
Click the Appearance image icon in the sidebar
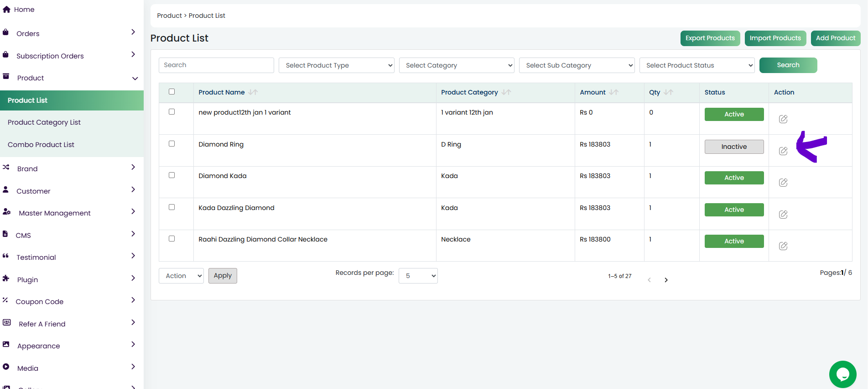6,344
